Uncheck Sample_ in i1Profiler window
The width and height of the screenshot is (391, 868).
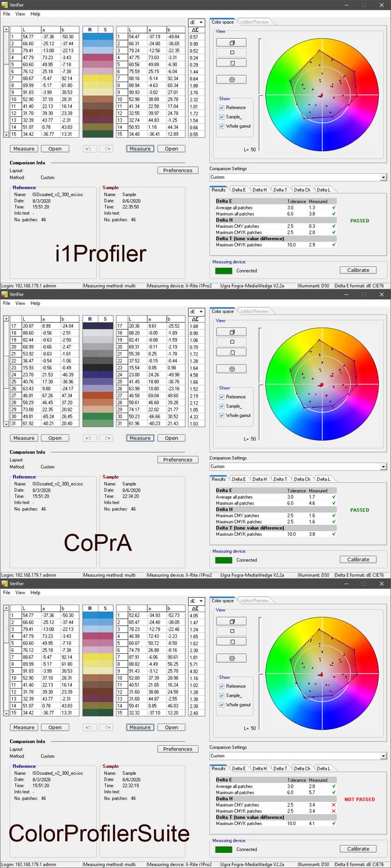(222, 117)
